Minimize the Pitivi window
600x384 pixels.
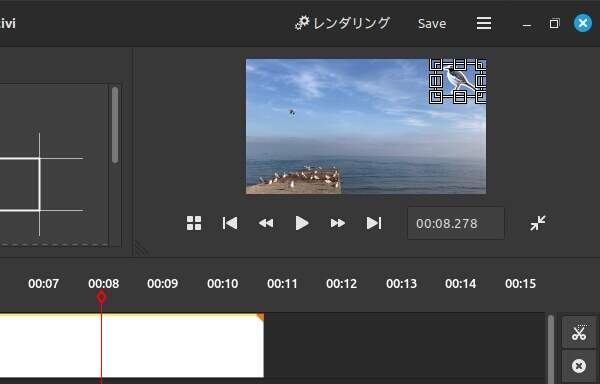pos(527,24)
